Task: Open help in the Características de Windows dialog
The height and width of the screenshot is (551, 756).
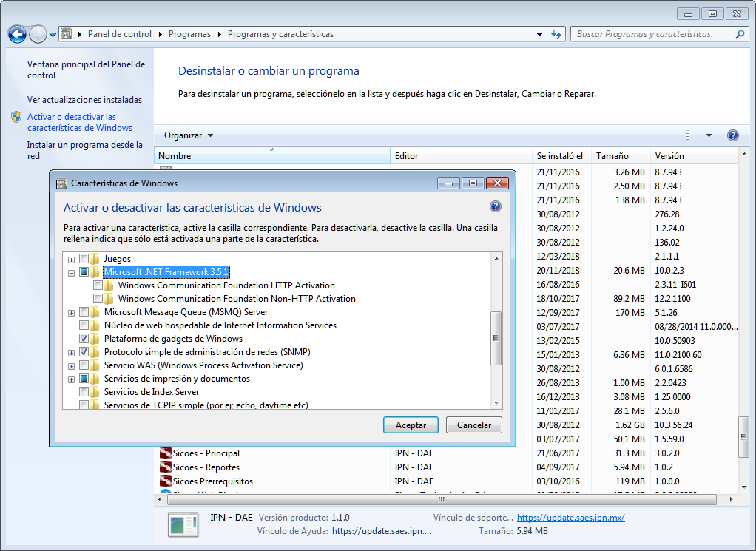Action: coord(496,207)
